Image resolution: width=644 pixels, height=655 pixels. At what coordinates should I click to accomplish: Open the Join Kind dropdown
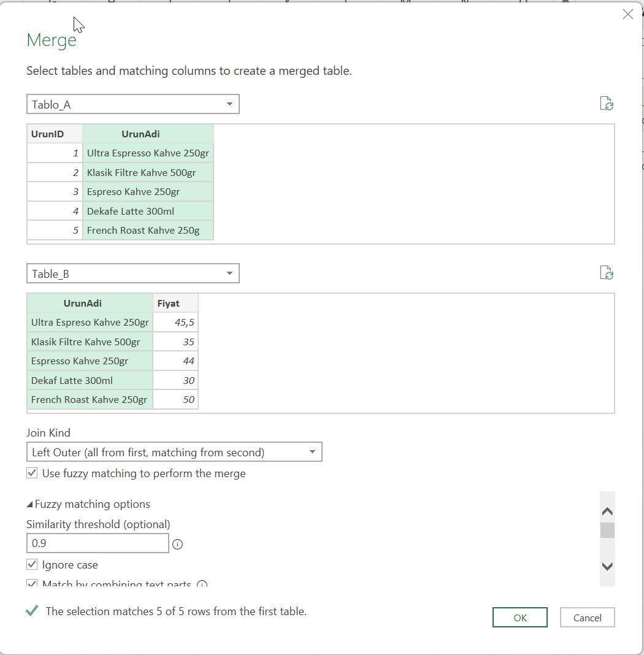click(174, 453)
